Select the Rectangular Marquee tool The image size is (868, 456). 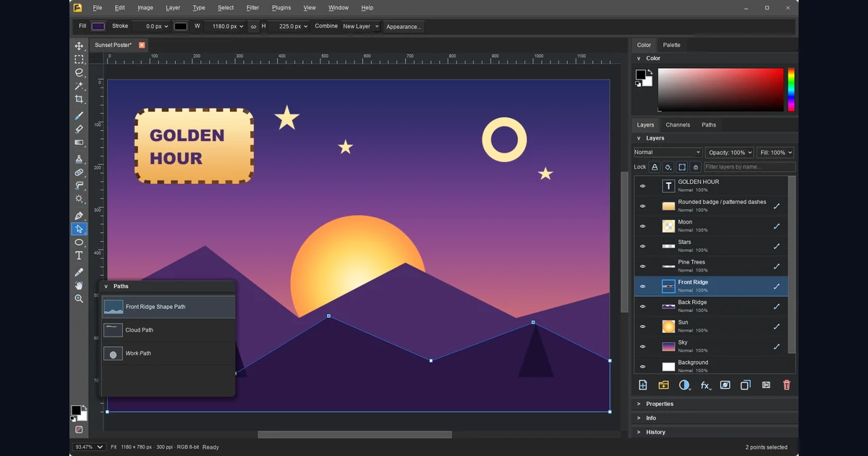click(79, 59)
